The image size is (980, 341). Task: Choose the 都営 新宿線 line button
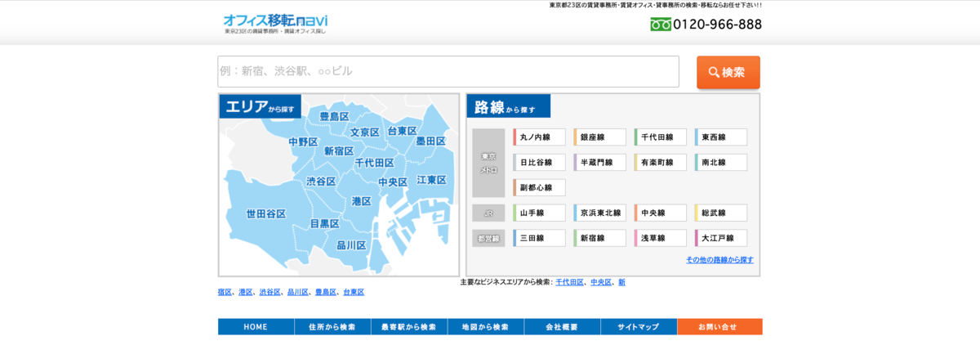click(x=599, y=238)
